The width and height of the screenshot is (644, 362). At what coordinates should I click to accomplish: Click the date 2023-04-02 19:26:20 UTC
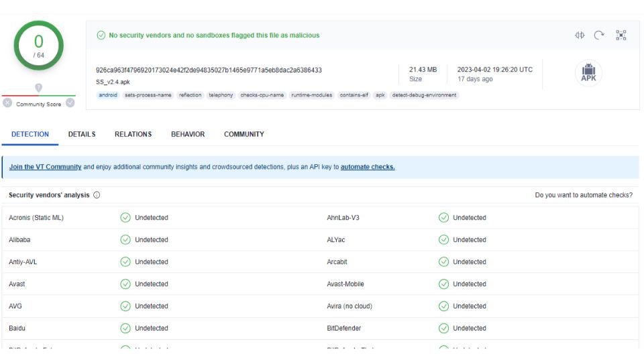tap(495, 70)
